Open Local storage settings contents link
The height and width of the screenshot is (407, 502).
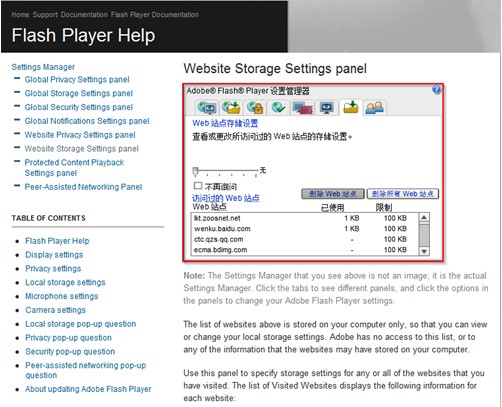[65, 282]
